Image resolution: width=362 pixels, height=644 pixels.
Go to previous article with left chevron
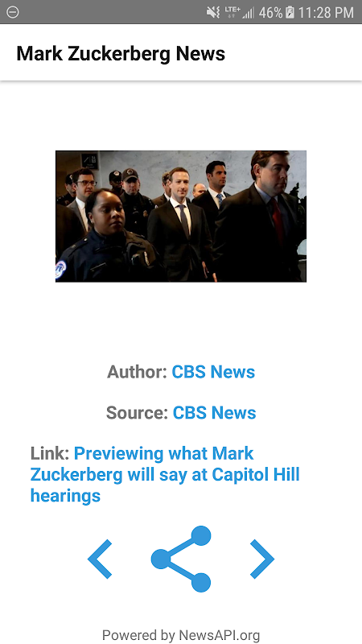pos(100,559)
